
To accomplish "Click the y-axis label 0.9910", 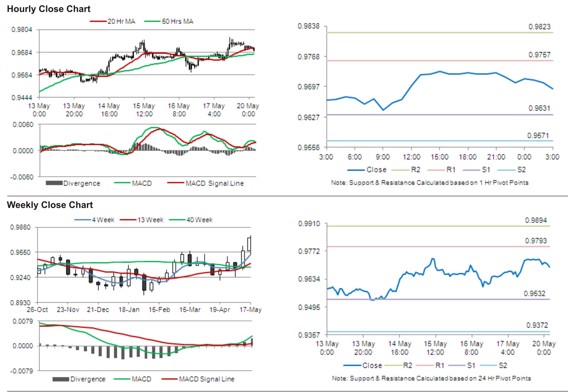I will 309,224.
